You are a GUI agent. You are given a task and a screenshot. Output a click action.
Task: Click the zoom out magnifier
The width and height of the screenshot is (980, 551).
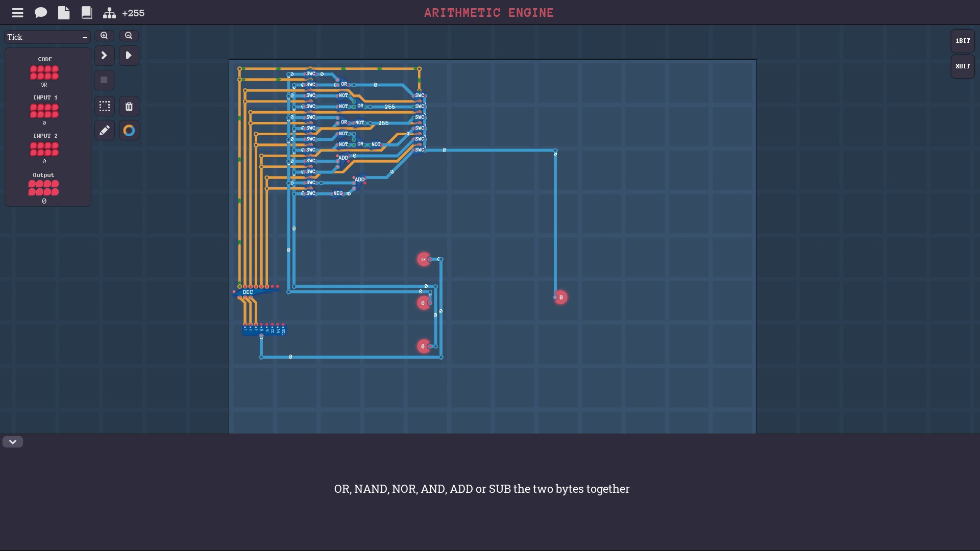(x=129, y=36)
